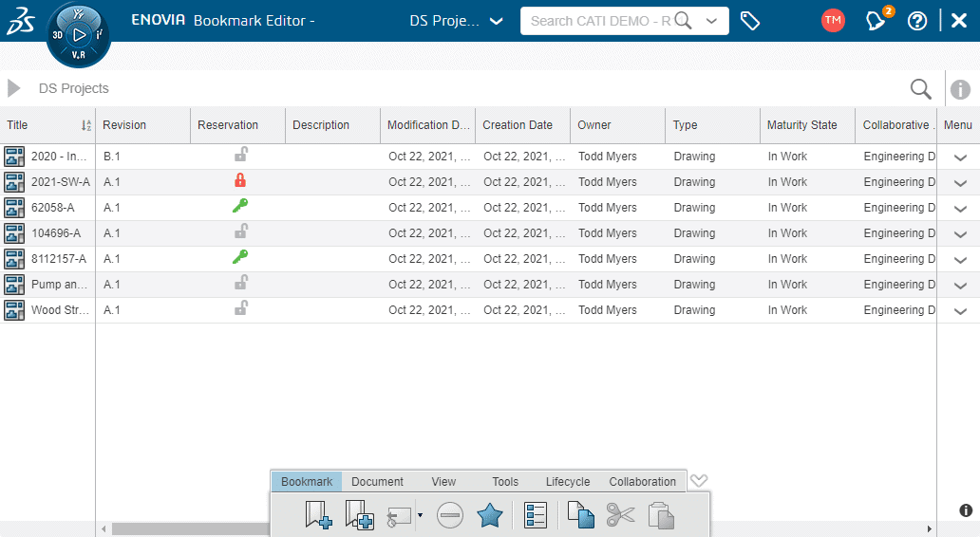Switch to the Document tab

click(x=377, y=481)
